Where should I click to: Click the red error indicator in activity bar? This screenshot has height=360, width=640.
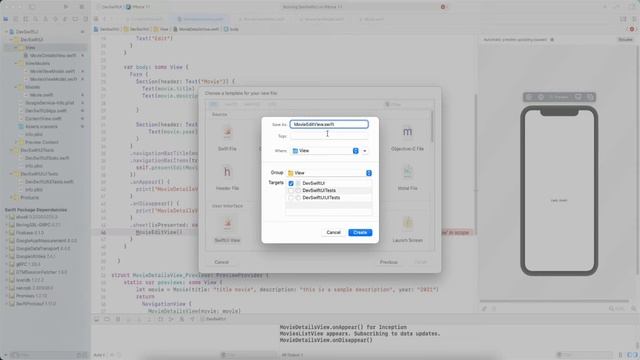click(443, 7)
